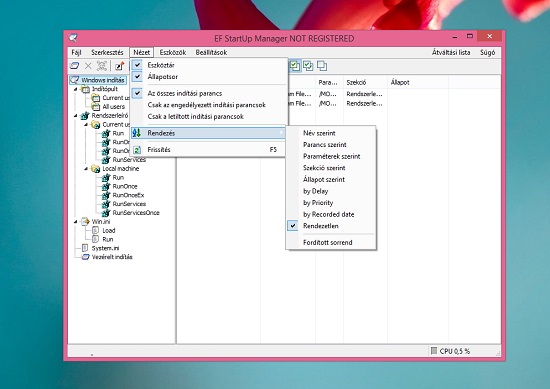Screen dimensions: 550x389
Task: Click the empty overlapping-boxes toolbar icon
Action: 322,66
